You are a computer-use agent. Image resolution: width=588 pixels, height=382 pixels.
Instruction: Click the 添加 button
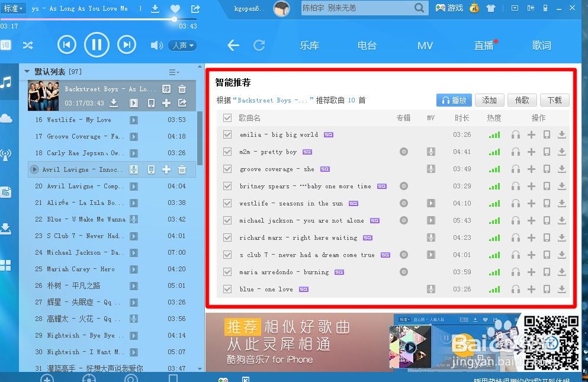coord(489,100)
